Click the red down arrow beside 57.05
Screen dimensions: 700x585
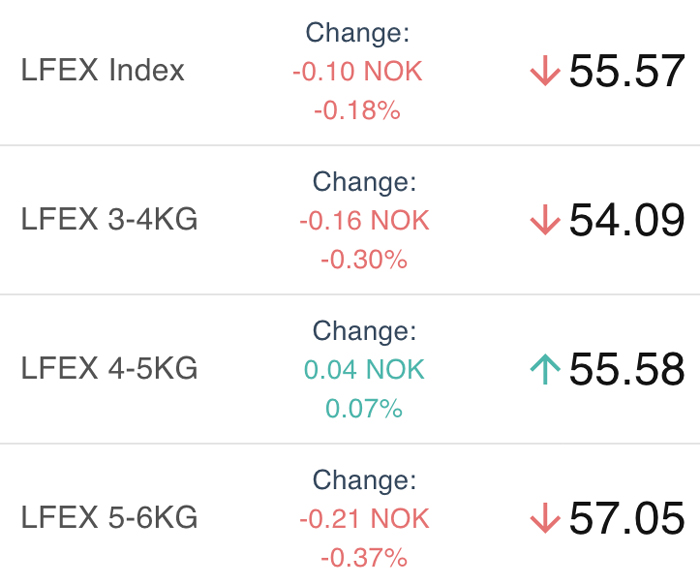(x=545, y=518)
